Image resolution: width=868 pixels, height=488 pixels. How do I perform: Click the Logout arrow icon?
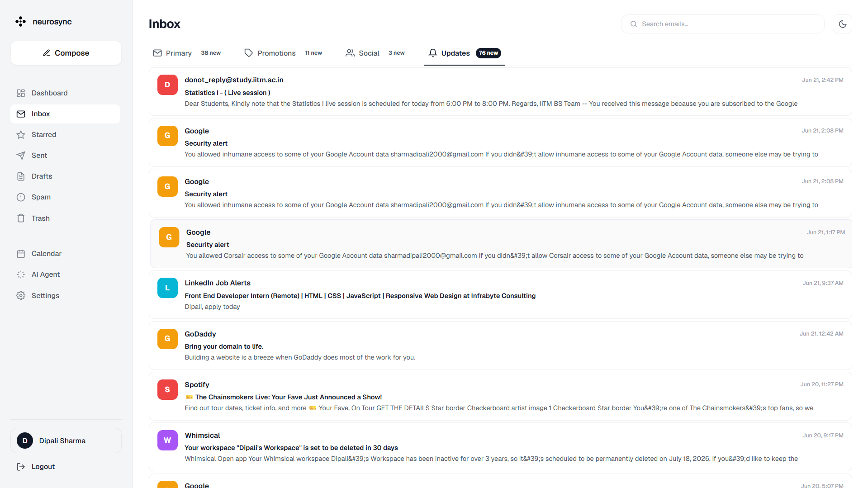21,467
